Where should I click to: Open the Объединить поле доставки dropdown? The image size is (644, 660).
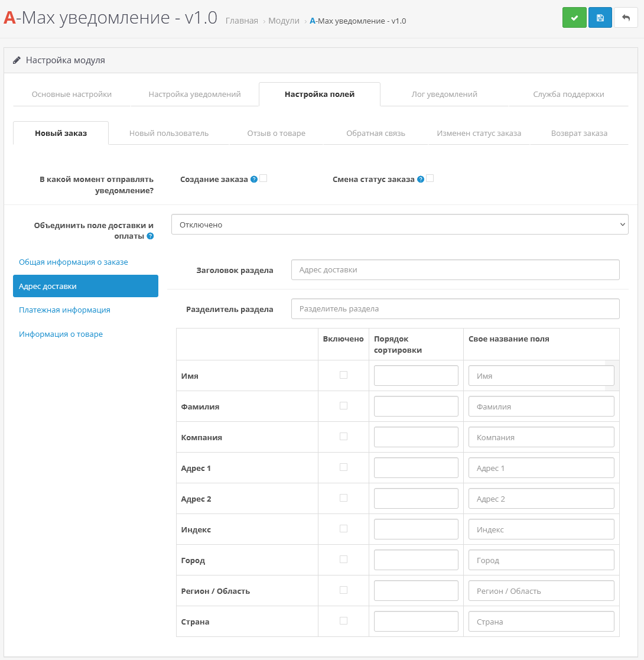pos(399,225)
